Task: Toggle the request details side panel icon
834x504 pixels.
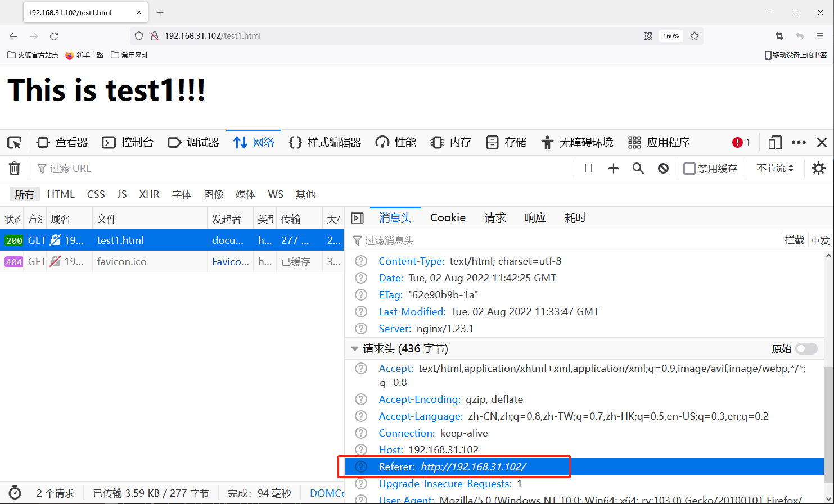Action: 357,218
